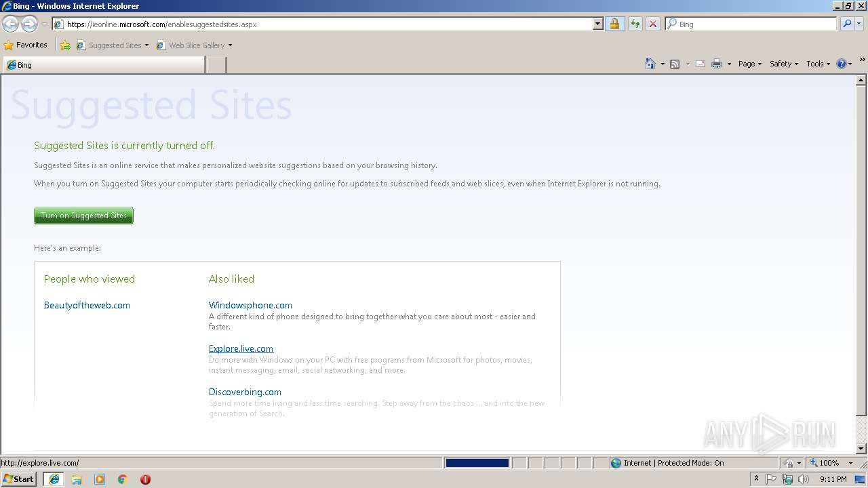Open Web Slice Gallery favorites item
Screen dimensions: 868x488
pyautogui.click(x=191, y=45)
